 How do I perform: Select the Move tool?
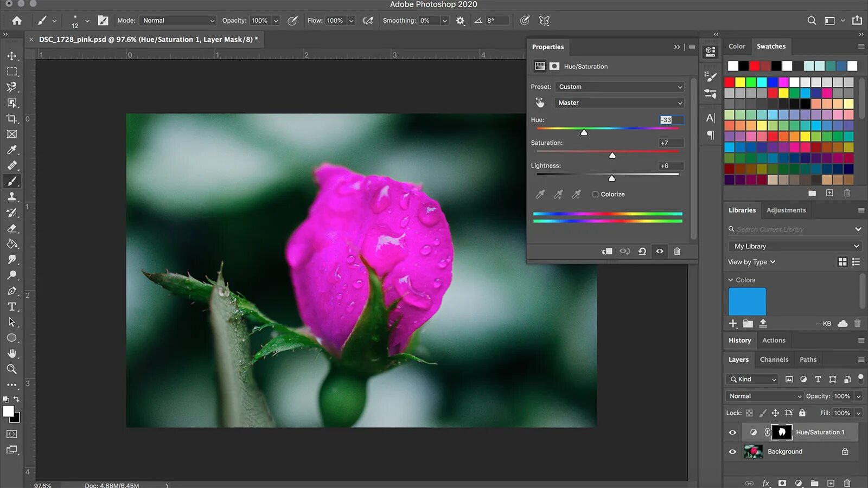coord(11,56)
